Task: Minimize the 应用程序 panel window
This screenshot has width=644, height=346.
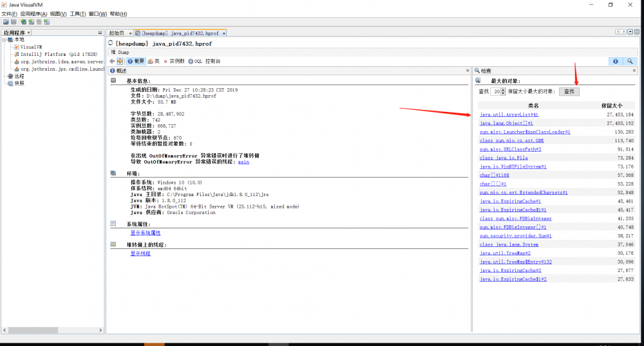Action: (x=100, y=32)
